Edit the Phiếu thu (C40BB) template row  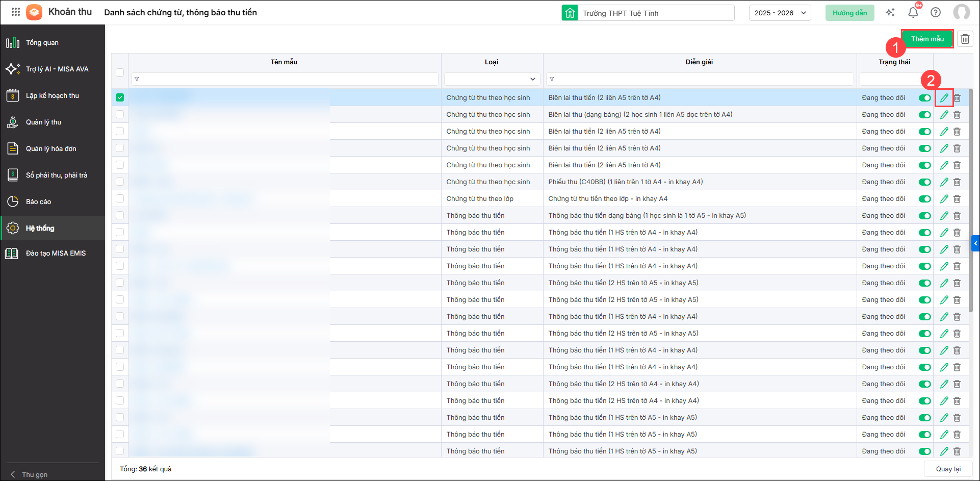pyautogui.click(x=944, y=182)
